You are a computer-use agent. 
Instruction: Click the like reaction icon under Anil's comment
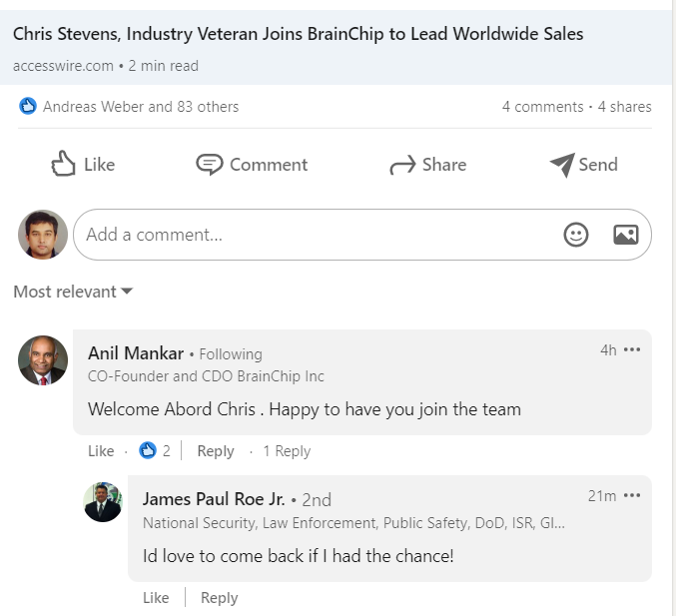click(148, 451)
